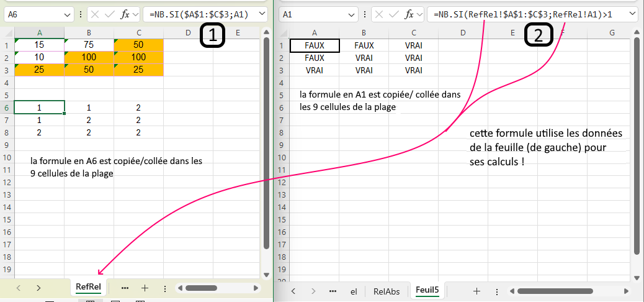Expand the right window formula bar
This screenshot has width=644, height=302.
(x=632, y=14)
